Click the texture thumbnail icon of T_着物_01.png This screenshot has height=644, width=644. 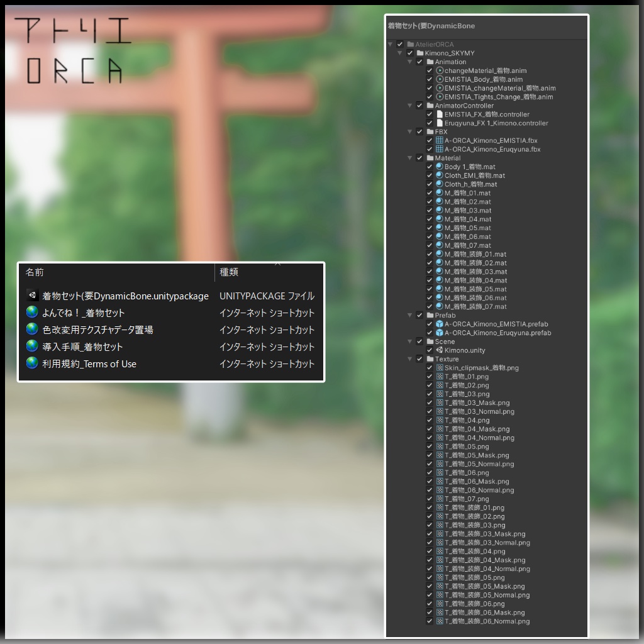(x=438, y=377)
